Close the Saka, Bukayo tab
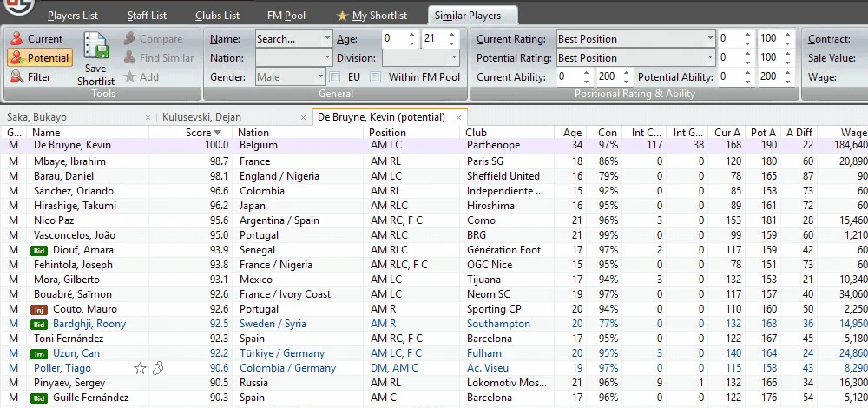 click(x=148, y=117)
